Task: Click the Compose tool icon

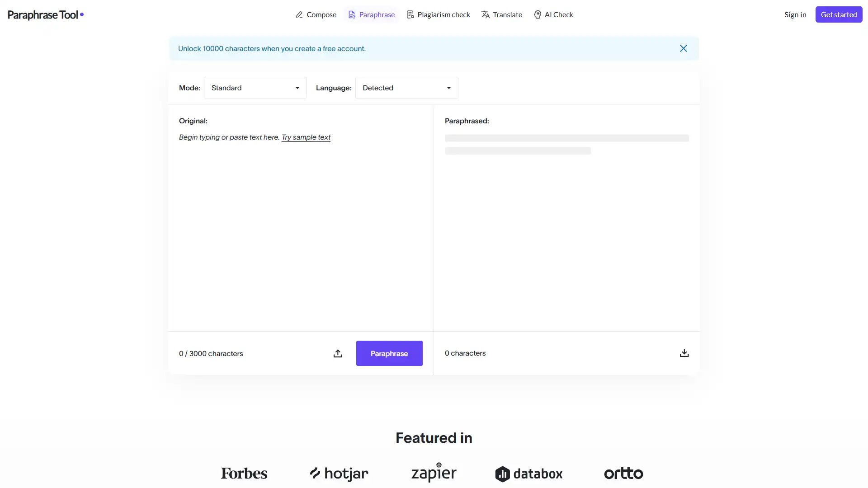Action: 297,14
